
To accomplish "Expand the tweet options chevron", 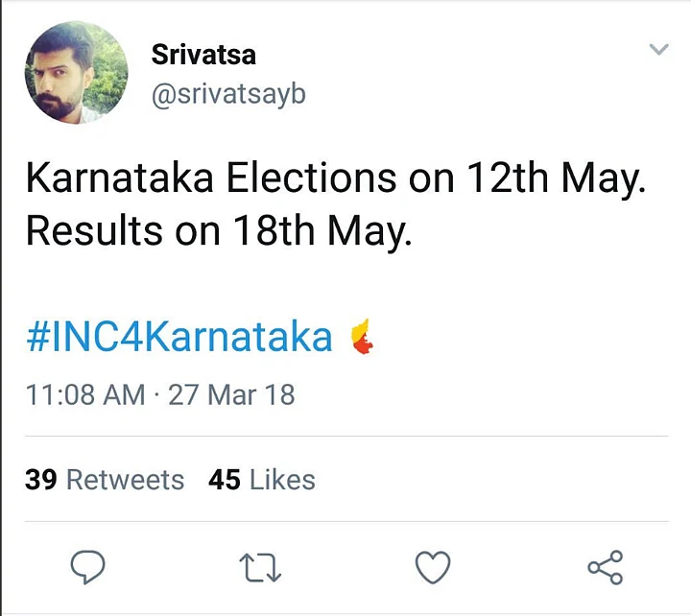I will tap(658, 50).
